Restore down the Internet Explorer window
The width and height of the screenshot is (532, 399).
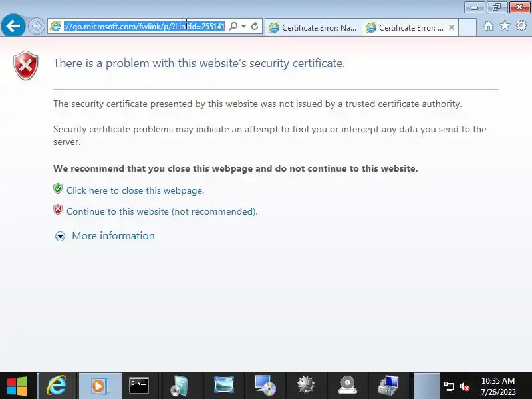point(497,7)
